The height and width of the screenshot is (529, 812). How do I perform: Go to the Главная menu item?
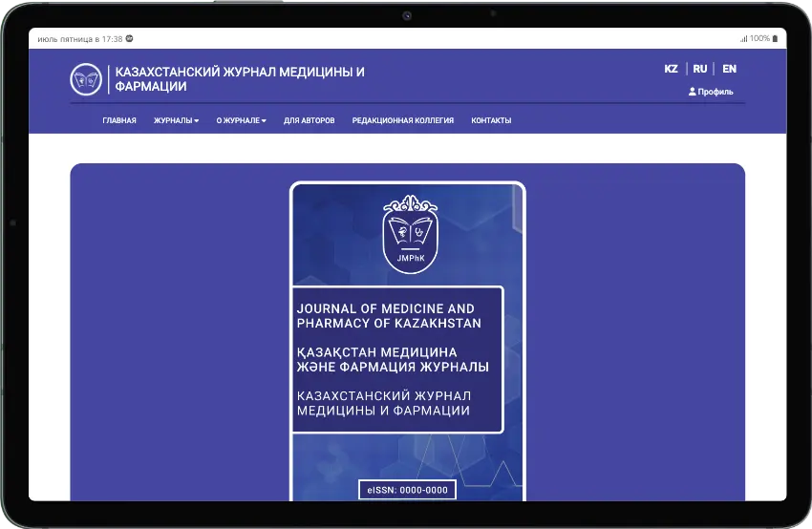coord(119,120)
